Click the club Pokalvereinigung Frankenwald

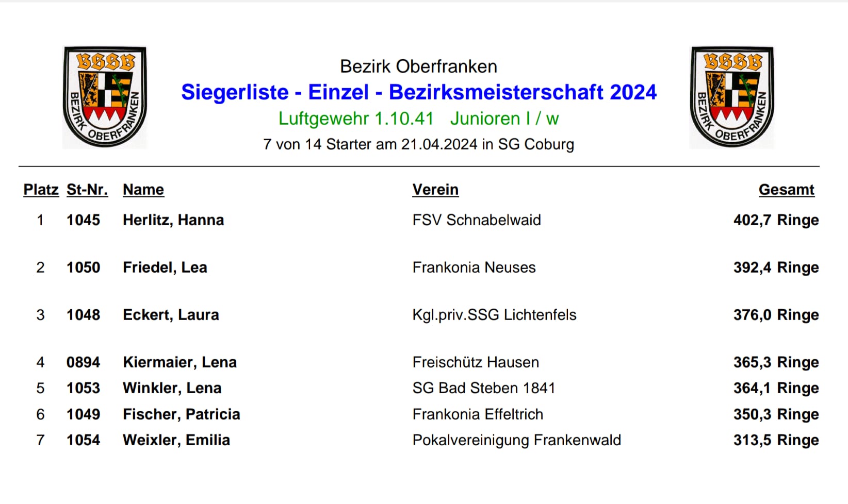[517, 440]
